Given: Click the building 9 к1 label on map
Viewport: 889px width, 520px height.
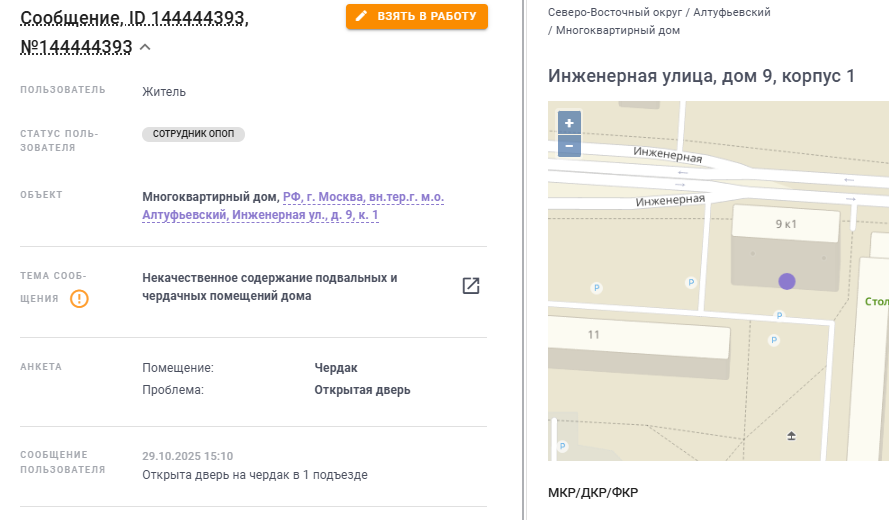Looking at the screenshot, I should (x=786, y=224).
